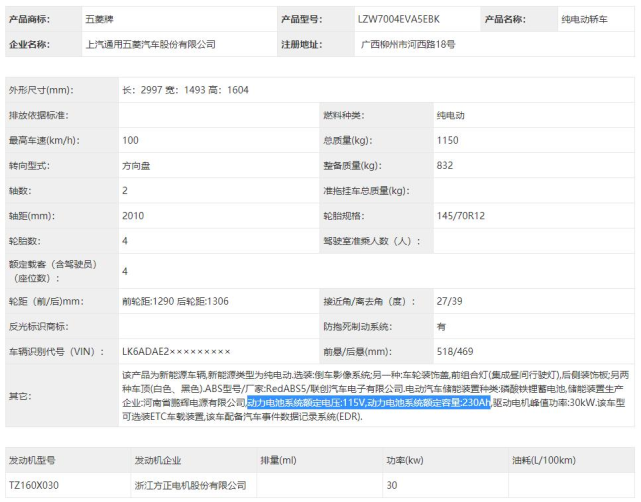This screenshot has height=502, width=641.
Task: Click the 注册地址 label
Action: coord(302,45)
